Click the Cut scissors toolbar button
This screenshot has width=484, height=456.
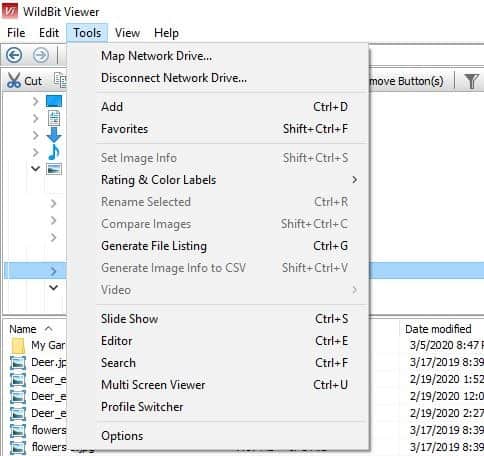point(24,81)
